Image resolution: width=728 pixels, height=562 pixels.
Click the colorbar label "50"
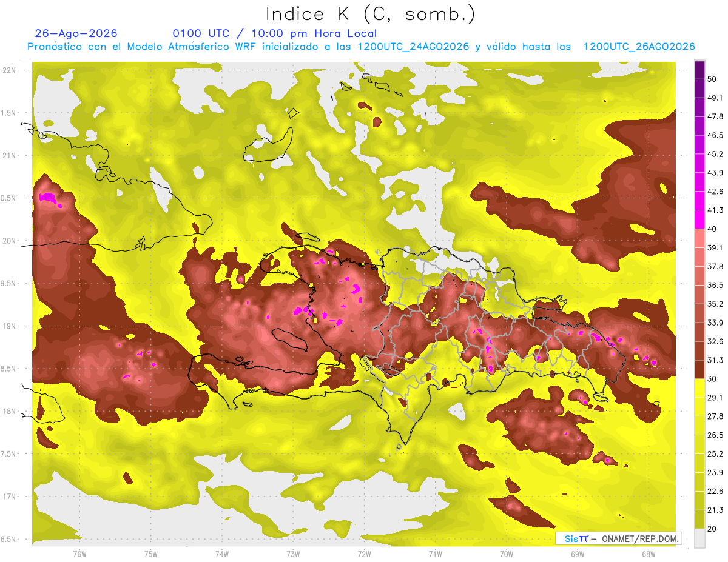click(x=712, y=79)
